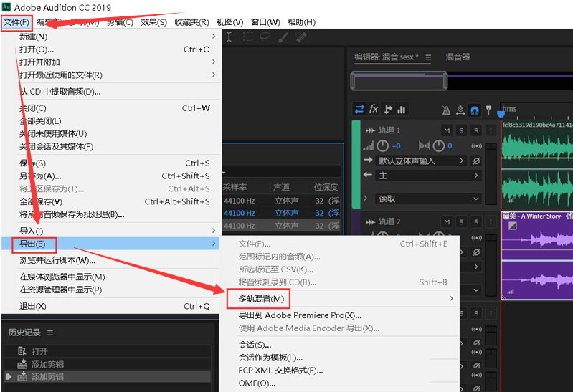
Task: Show the Sends track view
Action: tap(388, 109)
